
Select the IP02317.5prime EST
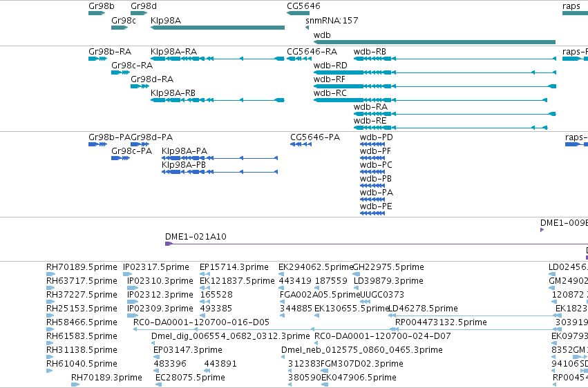[x=128, y=275]
